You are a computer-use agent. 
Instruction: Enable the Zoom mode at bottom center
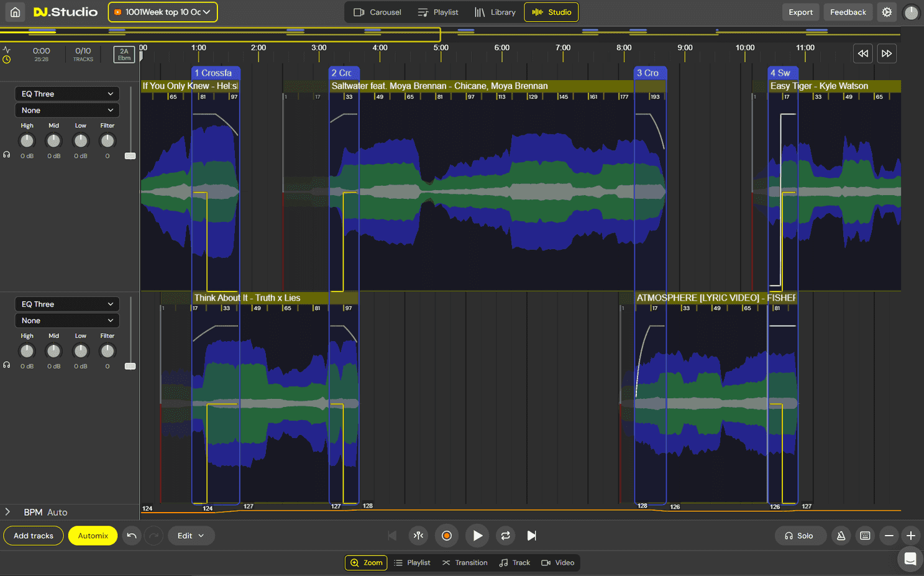(x=366, y=562)
